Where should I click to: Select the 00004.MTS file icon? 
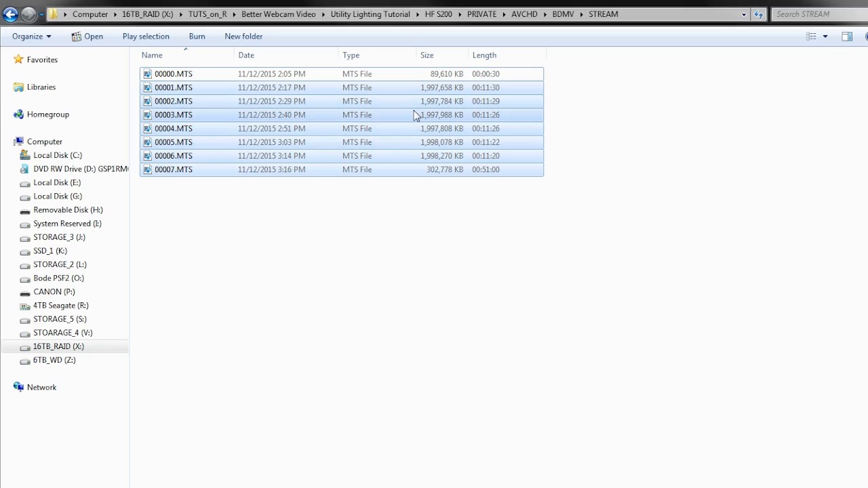pos(147,128)
